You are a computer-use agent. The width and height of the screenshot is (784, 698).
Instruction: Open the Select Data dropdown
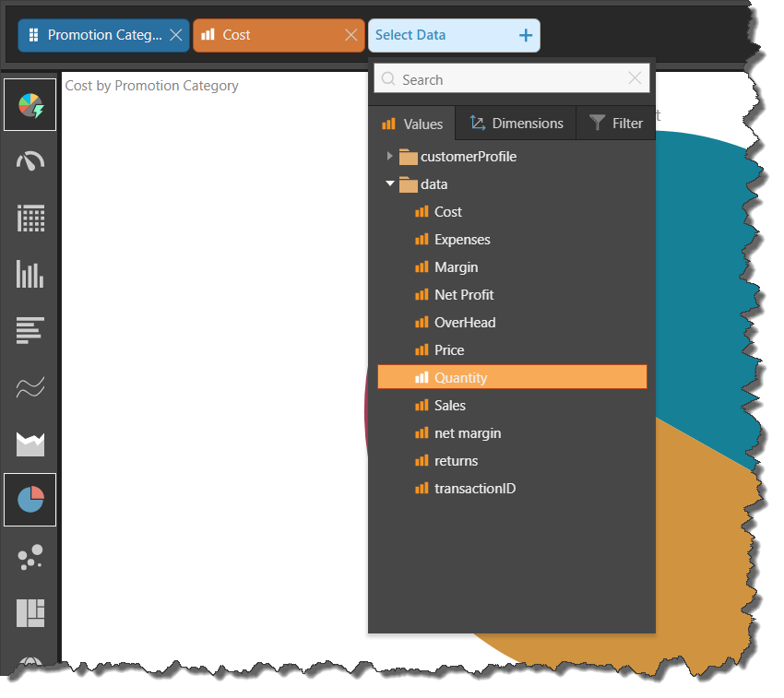[x=454, y=35]
